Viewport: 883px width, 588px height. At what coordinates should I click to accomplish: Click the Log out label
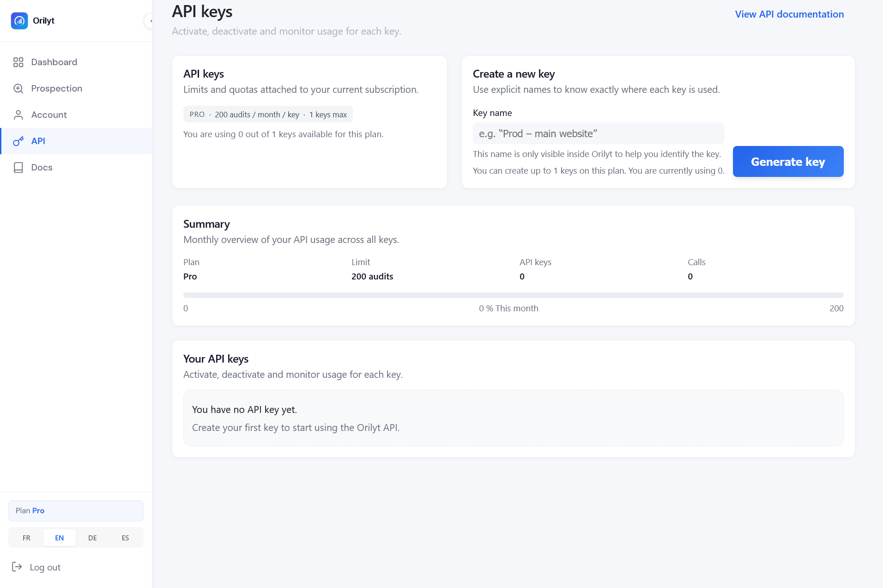click(x=45, y=568)
